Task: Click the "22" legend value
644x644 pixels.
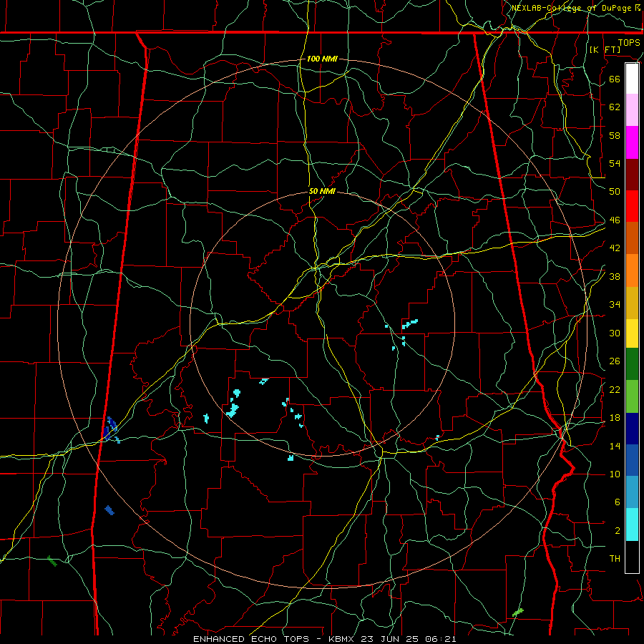Action: click(615, 389)
